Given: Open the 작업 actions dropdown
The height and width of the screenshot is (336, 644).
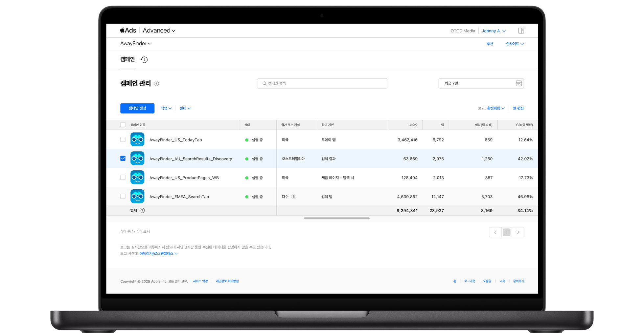Looking at the screenshot, I should click(x=166, y=108).
